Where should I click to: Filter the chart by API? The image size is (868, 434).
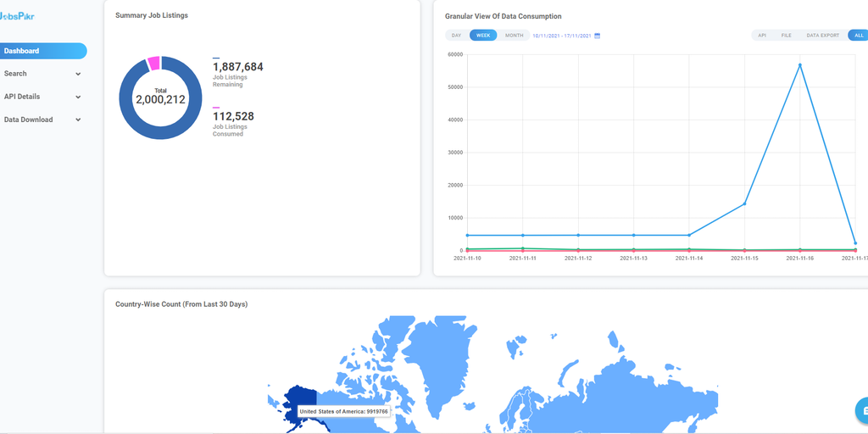762,36
